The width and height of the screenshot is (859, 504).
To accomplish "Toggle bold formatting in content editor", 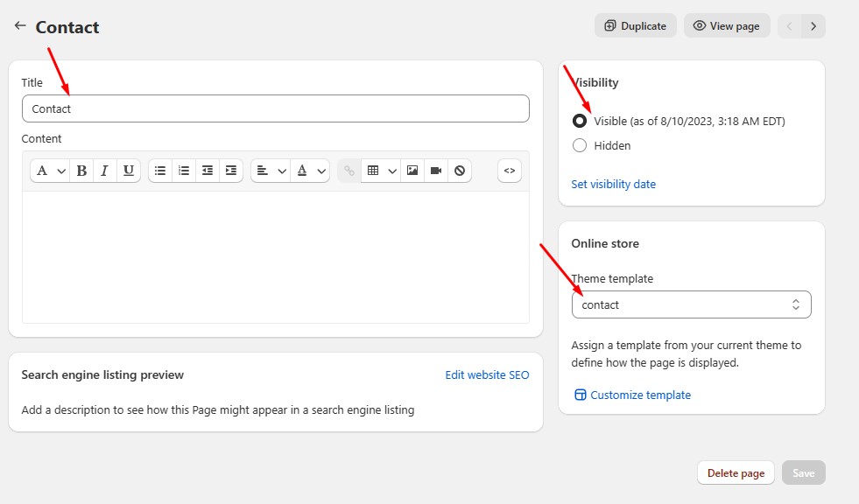I will tap(81, 171).
